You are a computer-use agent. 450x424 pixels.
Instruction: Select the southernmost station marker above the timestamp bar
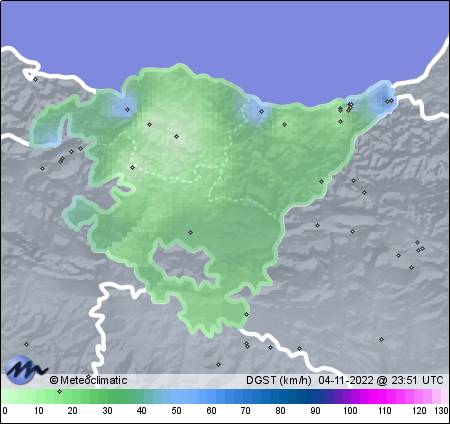point(218,364)
